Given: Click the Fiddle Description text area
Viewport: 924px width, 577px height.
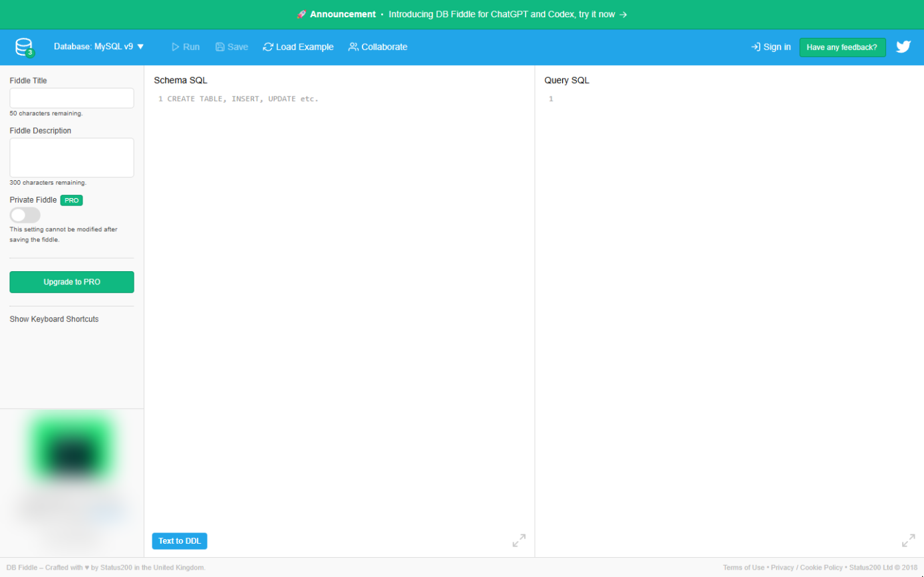Looking at the screenshot, I should click(72, 158).
